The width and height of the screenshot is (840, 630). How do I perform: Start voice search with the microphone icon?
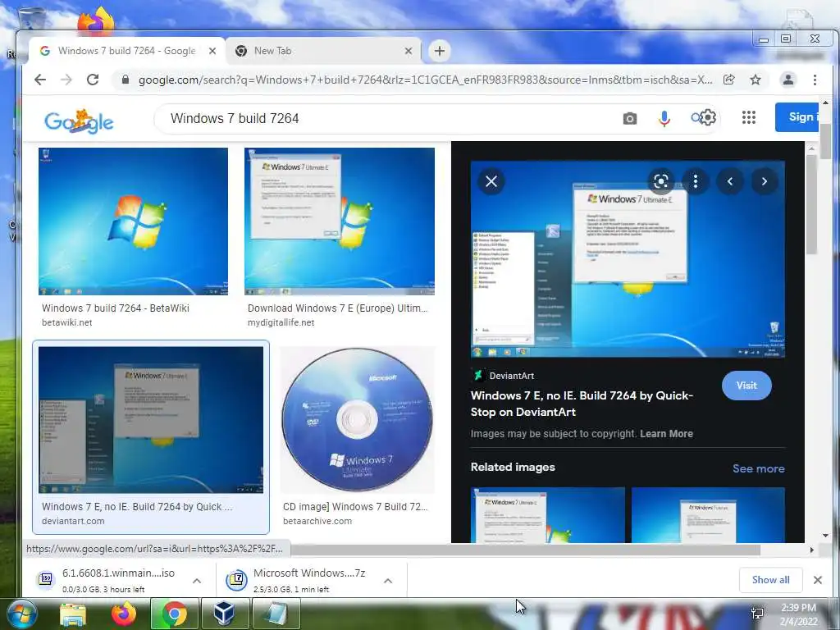[664, 118]
